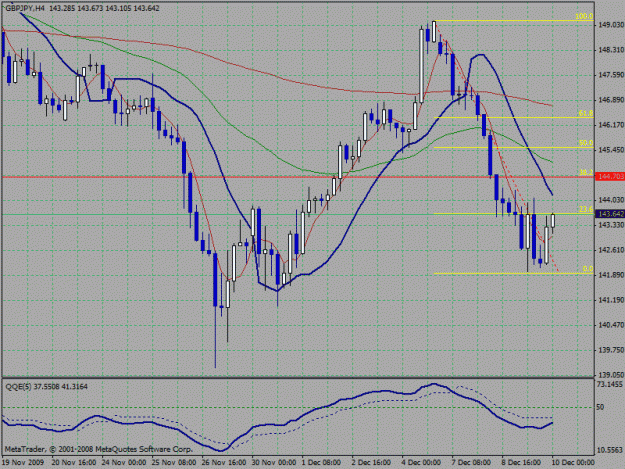Viewport: 625px width, 469px height.
Task: Click the 7 Dec 08:00 time label
Action: tap(472, 463)
